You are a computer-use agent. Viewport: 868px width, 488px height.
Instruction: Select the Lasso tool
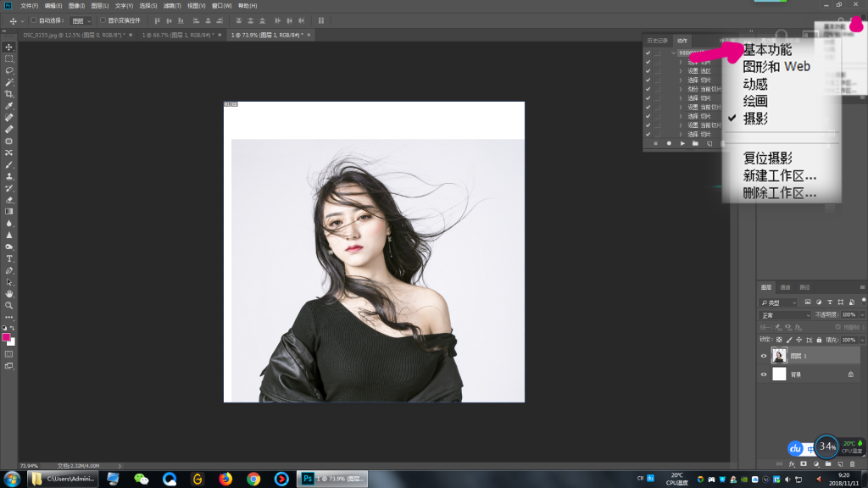click(x=9, y=70)
